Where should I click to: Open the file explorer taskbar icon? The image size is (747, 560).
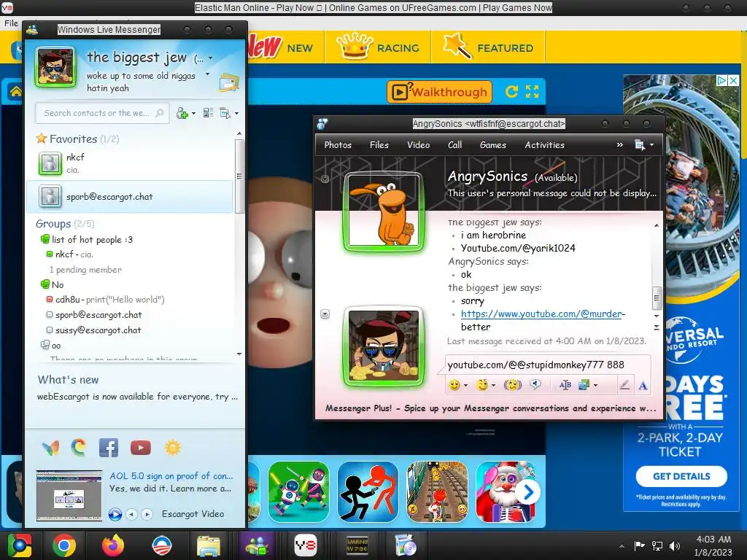(209, 545)
